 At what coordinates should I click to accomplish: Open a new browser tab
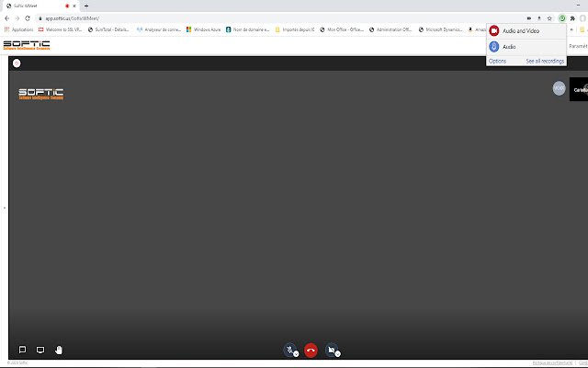pos(86,6)
